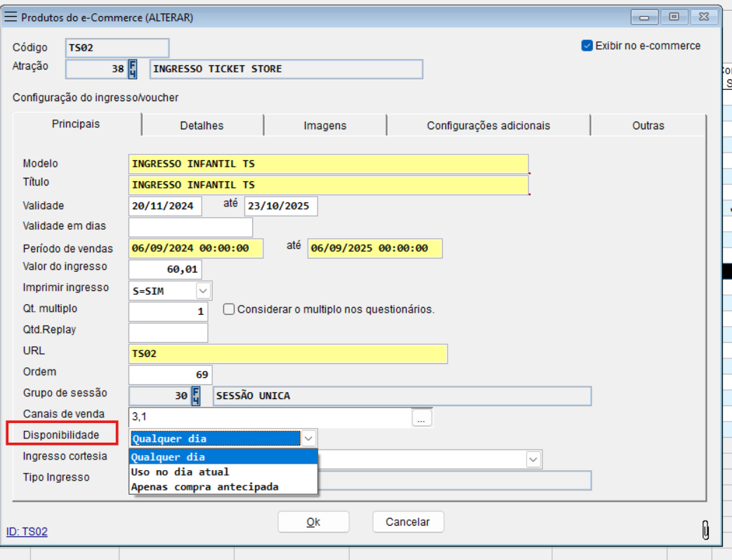Uncheck Exibir no e-commerce checkbox

[x=587, y=46]
